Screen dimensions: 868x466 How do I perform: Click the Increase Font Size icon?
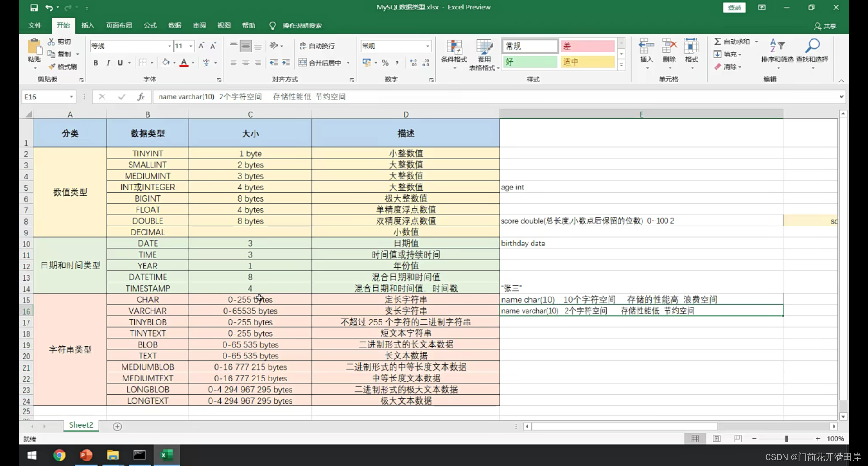pyautogui.click(x=201, y=46)
